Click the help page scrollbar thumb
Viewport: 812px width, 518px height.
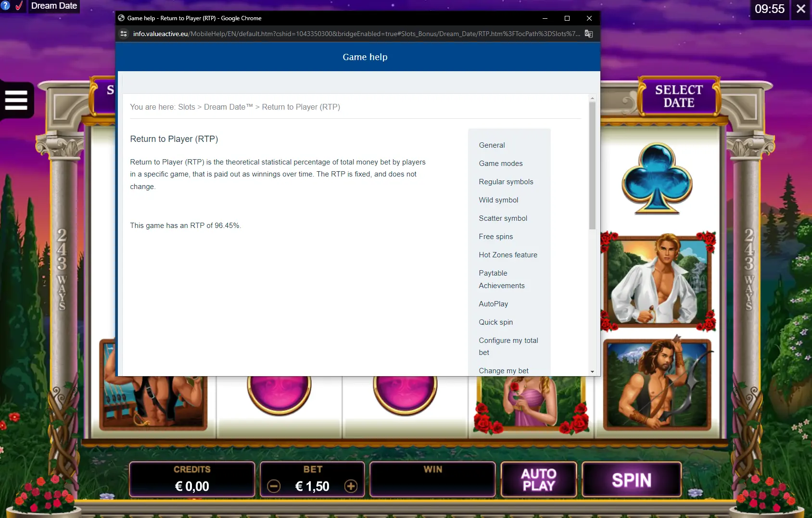592,165
